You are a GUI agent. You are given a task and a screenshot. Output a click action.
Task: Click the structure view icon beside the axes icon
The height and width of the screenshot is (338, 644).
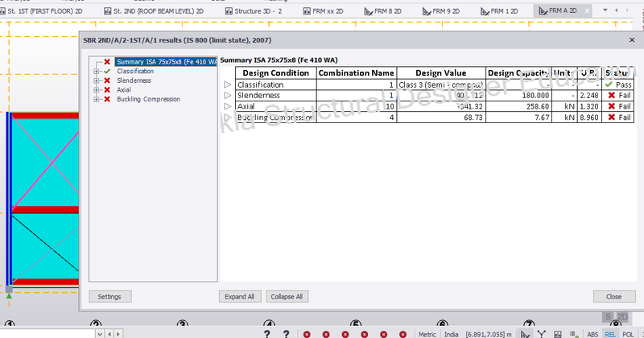558,334
